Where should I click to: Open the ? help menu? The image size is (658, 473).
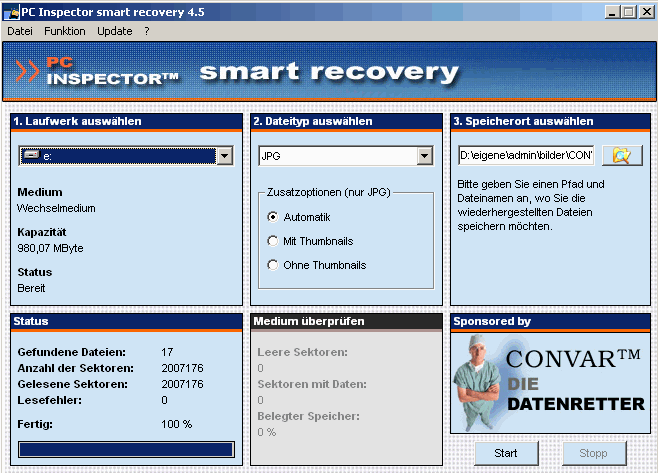click(146, 31)
